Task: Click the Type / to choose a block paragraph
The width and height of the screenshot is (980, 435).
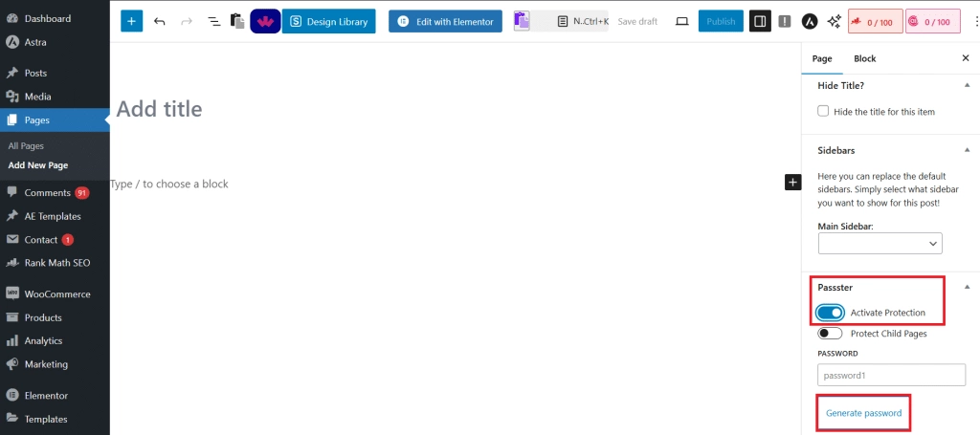Action: pos(169,185)
